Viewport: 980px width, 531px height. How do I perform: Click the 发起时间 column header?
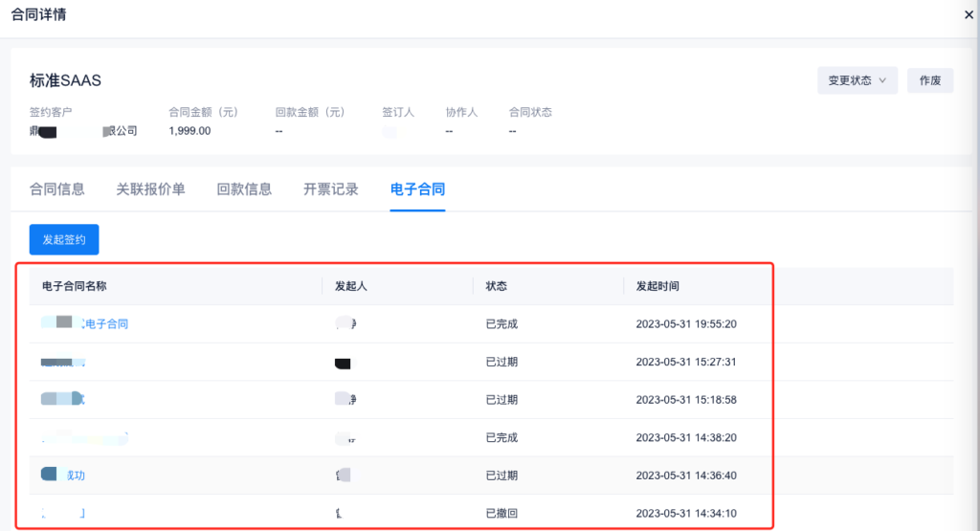click(x=657, y=286)
